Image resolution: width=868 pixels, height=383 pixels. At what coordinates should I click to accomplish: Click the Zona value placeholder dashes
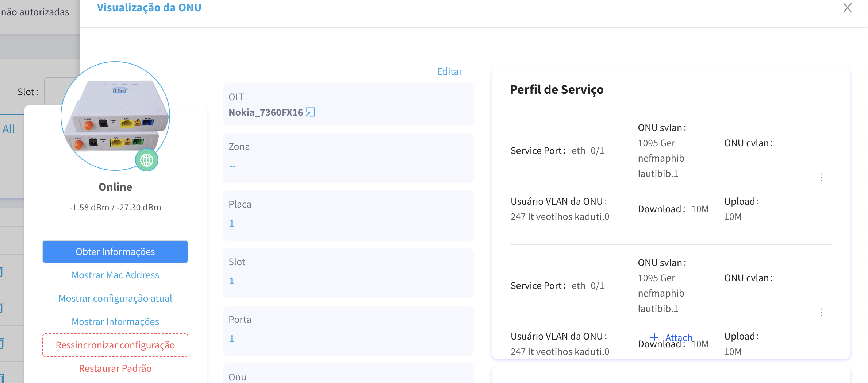pos(233,166)
